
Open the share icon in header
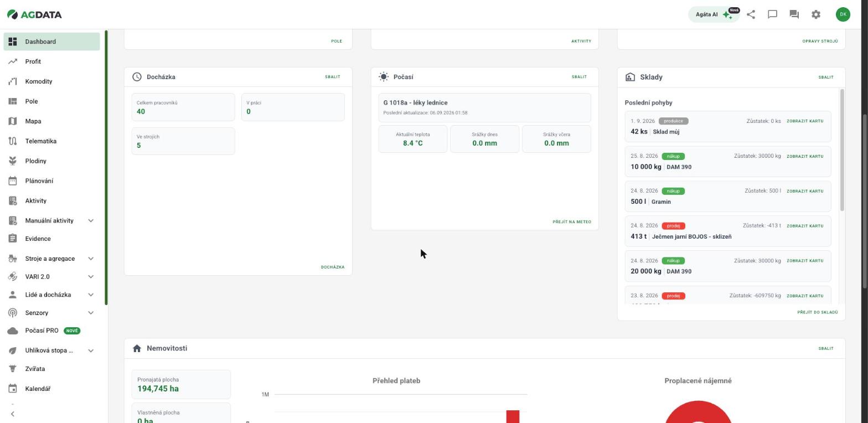tap(751, 15)
